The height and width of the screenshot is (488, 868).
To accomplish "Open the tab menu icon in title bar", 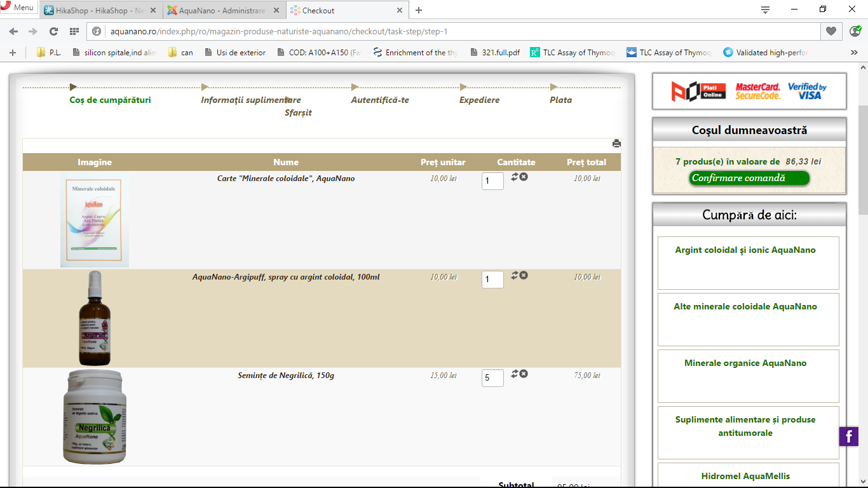I will [x=765, y=10].
